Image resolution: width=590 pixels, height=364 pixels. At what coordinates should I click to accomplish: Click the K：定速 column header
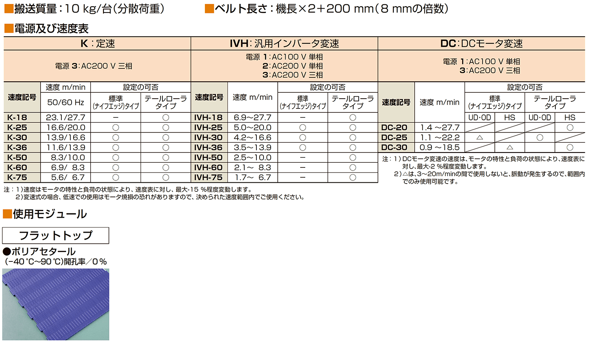click(98, 44)
